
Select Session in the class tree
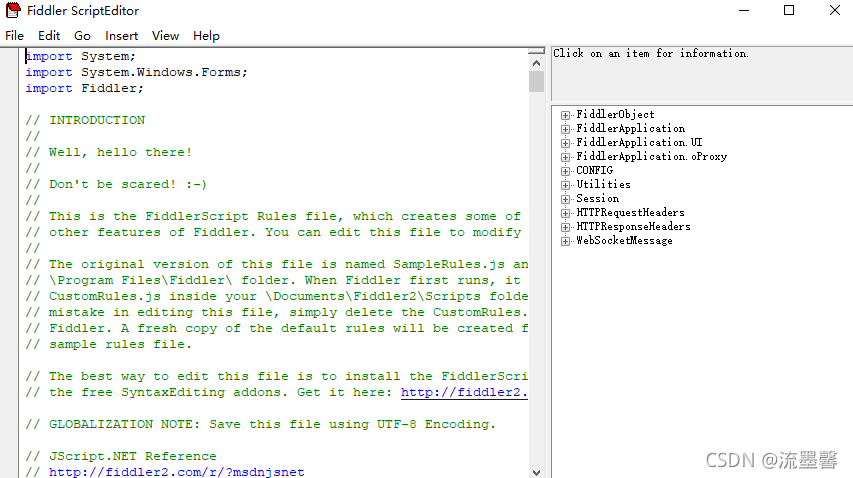click(x=597, y=199)
